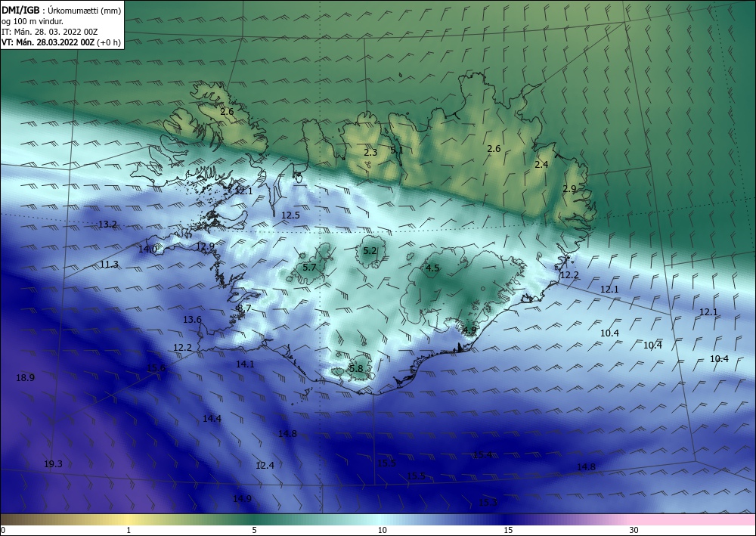Click the color scale label '1'
This screenshot has width=756, height=536.
click(x=129, y=530)
